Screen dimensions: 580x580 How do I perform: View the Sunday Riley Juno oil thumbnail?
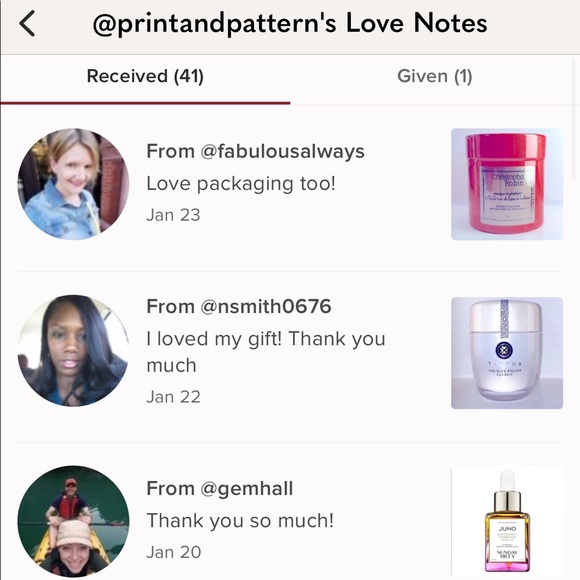tap(507, 521)
